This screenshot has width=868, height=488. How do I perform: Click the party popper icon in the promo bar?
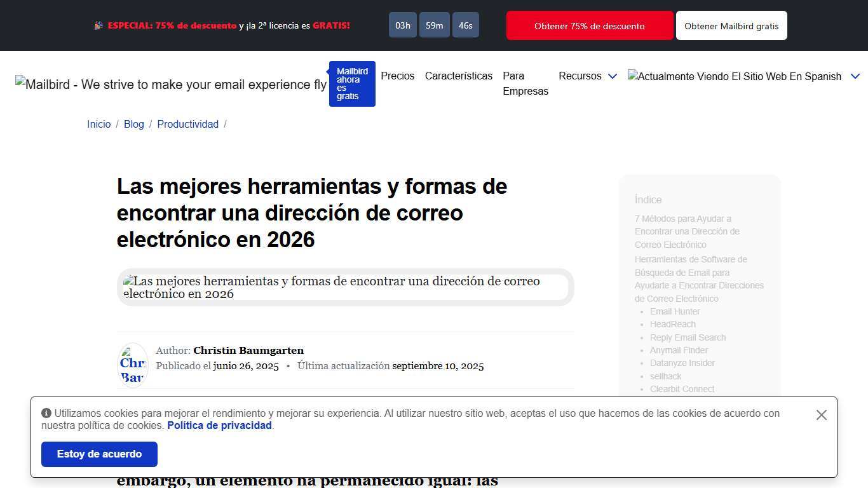[x=98, y=25]
